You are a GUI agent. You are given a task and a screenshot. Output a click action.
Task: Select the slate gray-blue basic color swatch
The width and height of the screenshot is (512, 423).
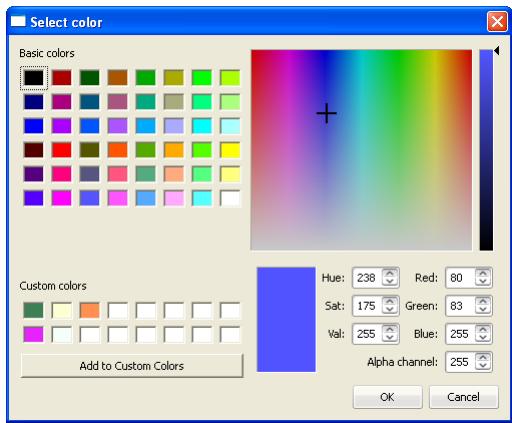point(90,174)
